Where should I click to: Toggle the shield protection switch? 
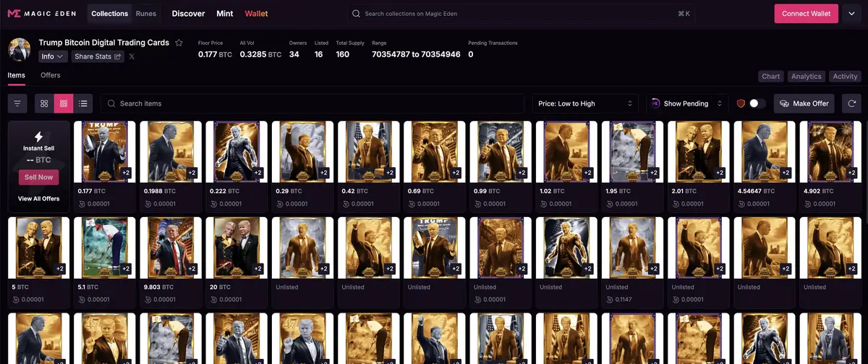(756, 103)
